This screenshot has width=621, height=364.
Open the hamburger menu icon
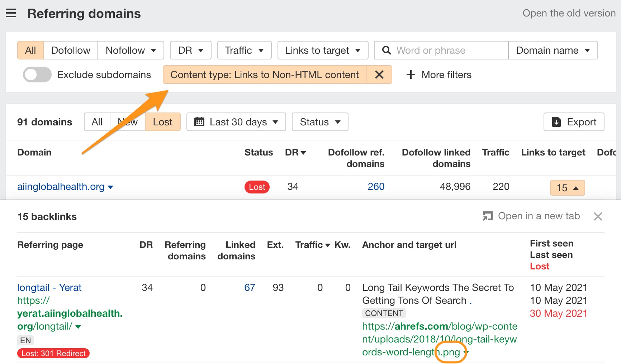coord(11,14)
